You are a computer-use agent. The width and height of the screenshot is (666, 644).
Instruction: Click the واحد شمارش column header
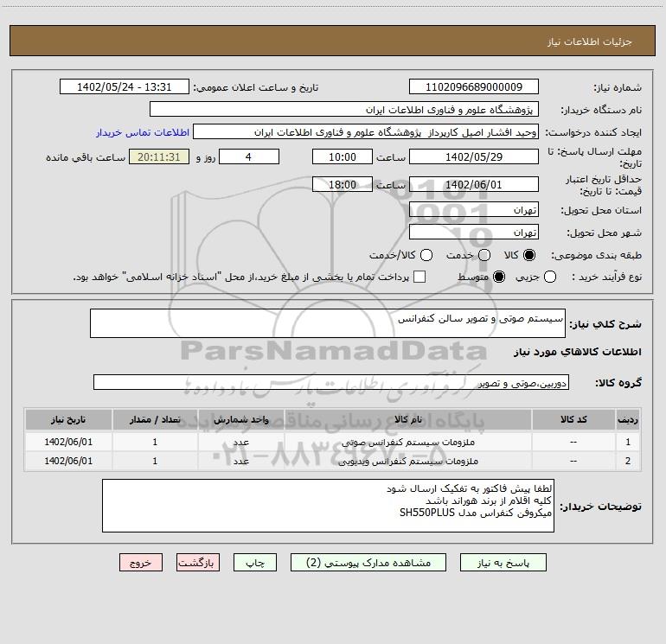[x=240, y=419]
